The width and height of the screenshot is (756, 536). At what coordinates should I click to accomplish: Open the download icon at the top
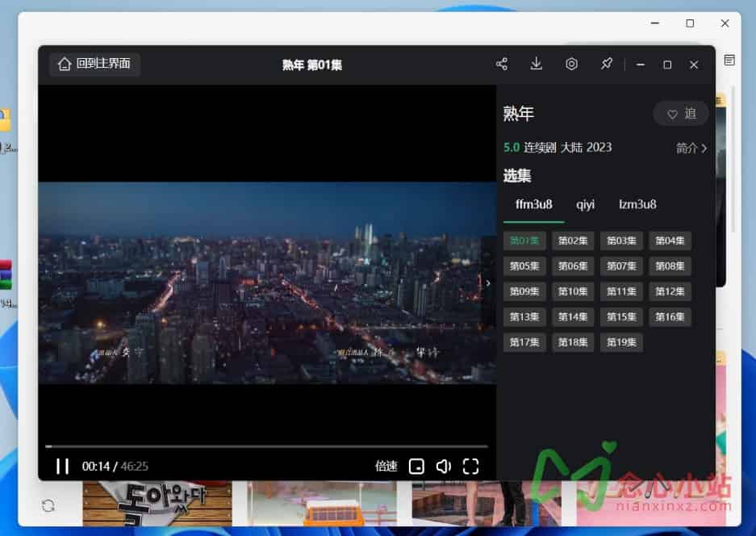[x=536, y=63]
